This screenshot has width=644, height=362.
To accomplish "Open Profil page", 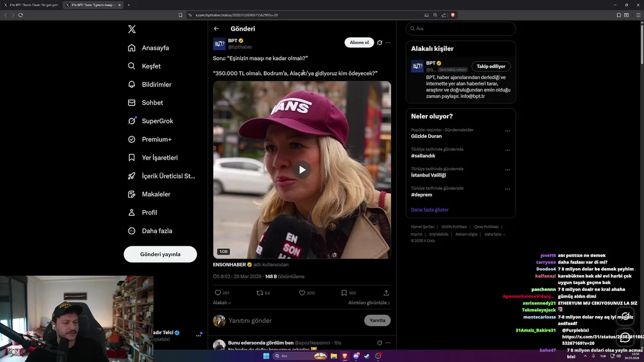I will pos(142,212).
